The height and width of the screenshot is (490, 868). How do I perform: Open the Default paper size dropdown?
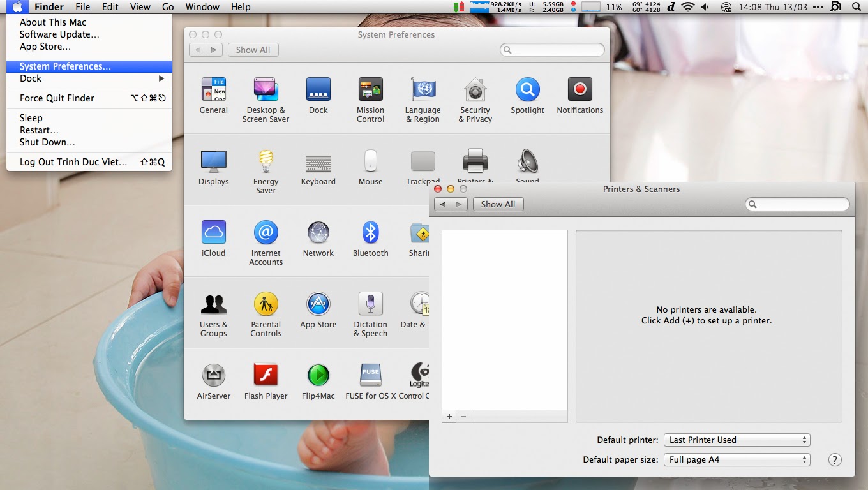[737, 459]
